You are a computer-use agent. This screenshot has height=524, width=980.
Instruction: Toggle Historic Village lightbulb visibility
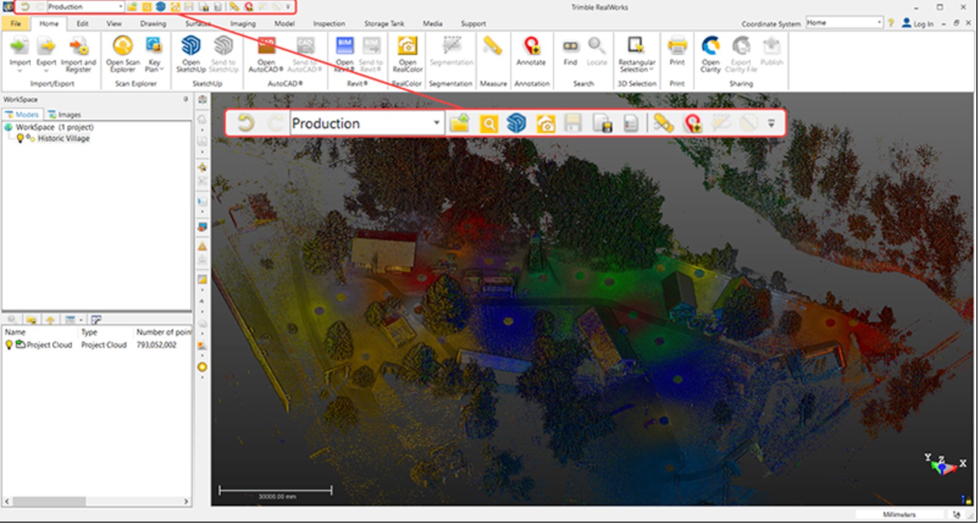tap(20, 139)
